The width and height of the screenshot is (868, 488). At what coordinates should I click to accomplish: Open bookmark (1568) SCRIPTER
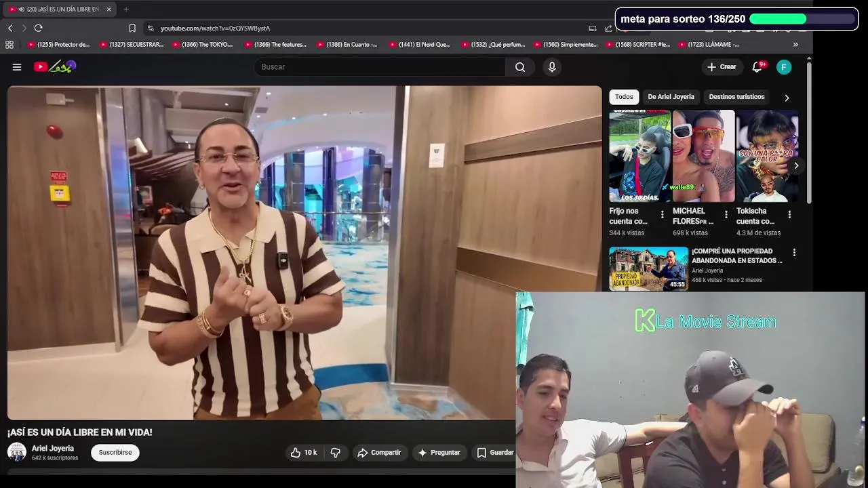pyautogui.click(x=637, y=45)
